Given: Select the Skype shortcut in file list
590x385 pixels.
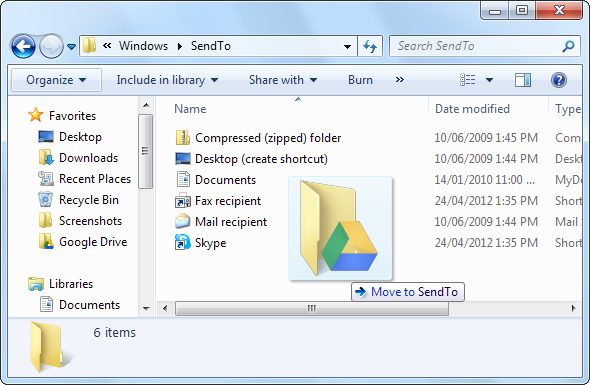Looking at the screenshot, I should [210, 243].
